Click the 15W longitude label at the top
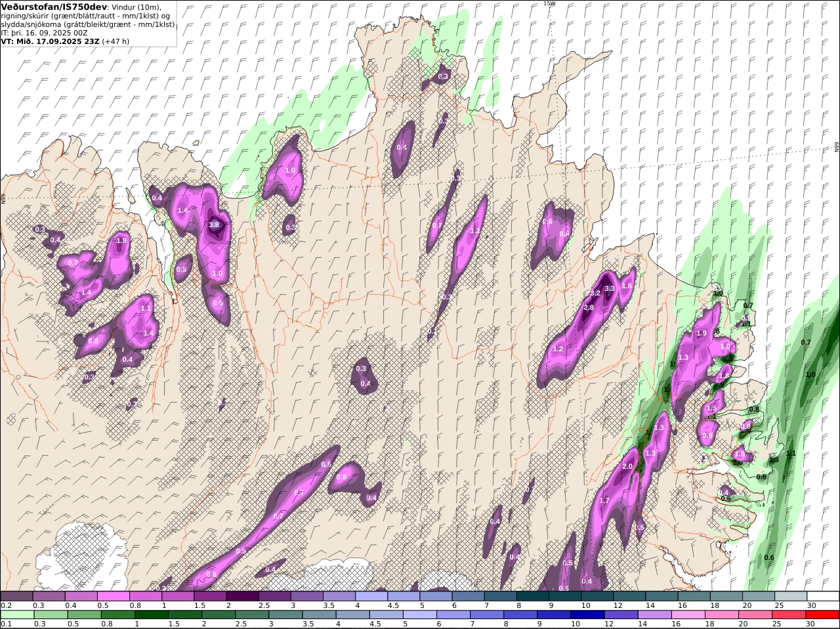 click(549, 3)
